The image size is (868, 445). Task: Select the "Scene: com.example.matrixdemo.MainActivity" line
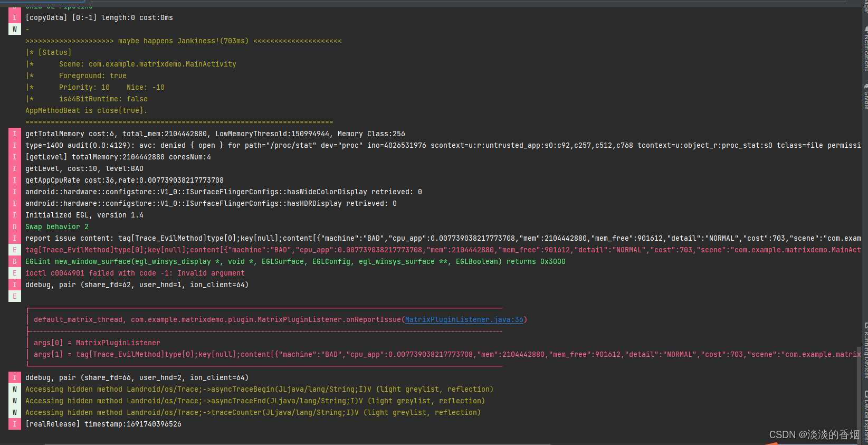(148, 64)
